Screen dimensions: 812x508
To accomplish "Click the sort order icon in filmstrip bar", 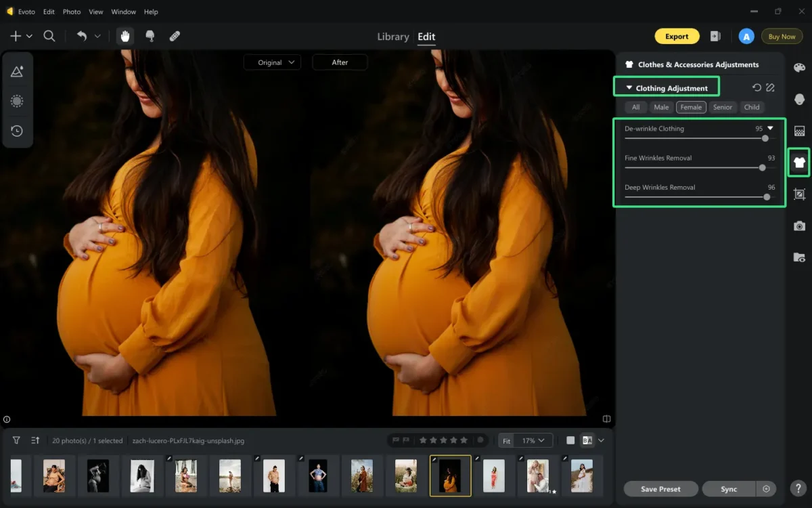I will point(35,440).
